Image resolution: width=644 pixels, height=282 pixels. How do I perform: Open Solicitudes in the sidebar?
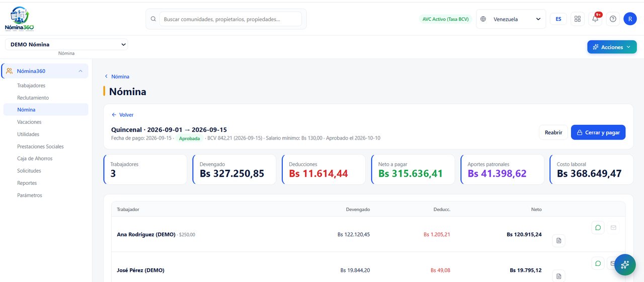point(29,171)
